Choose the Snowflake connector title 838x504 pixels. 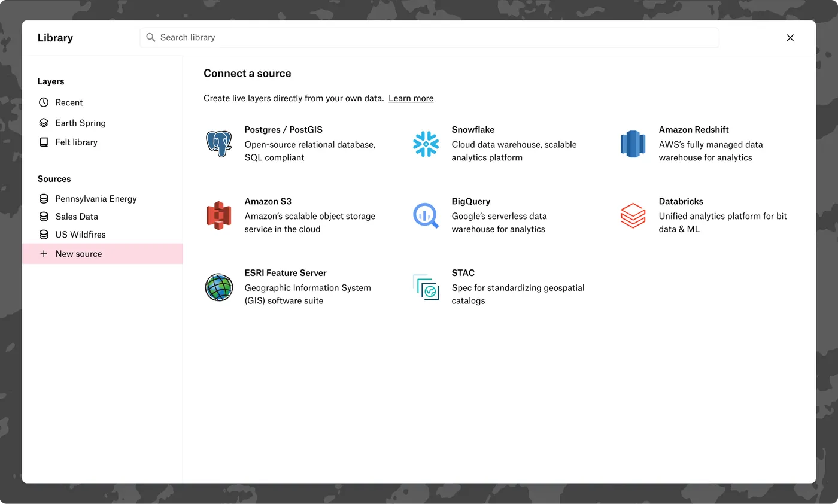(473, 129)
